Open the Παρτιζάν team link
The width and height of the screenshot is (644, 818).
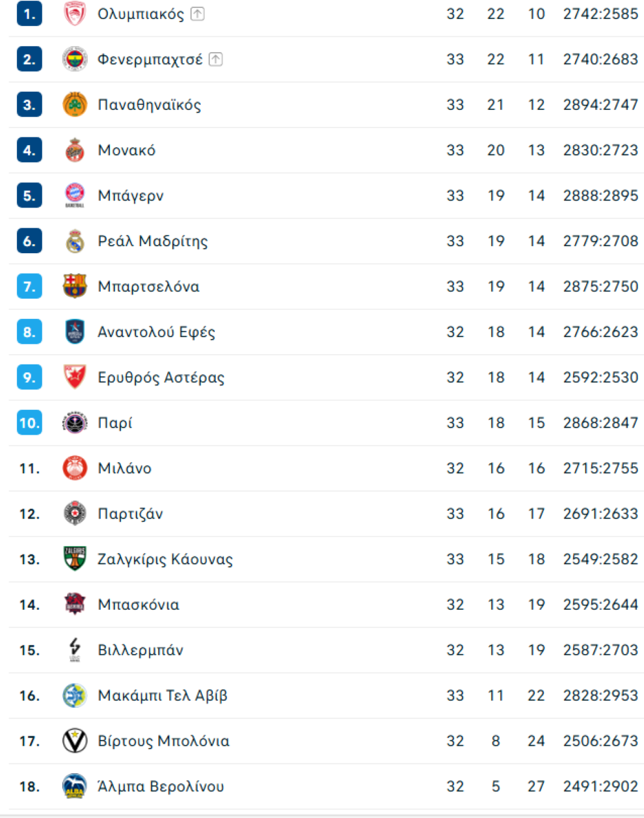coord(130,514)
